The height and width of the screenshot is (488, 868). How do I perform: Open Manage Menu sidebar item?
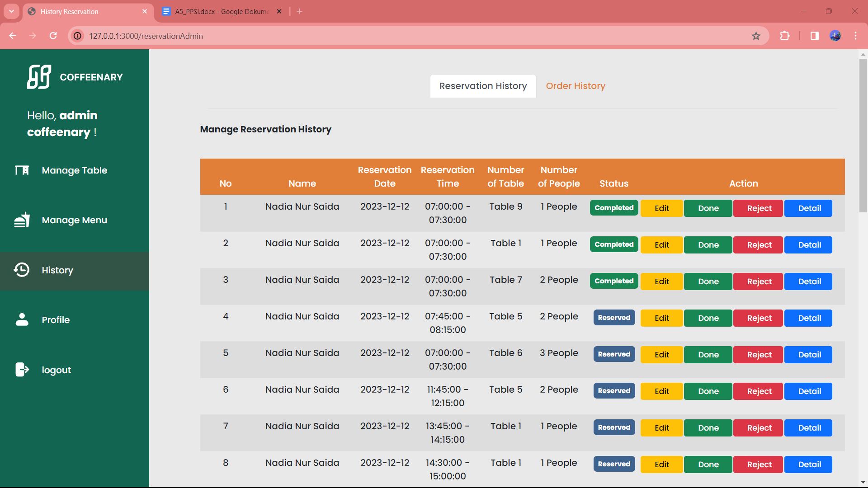point(75,220)
